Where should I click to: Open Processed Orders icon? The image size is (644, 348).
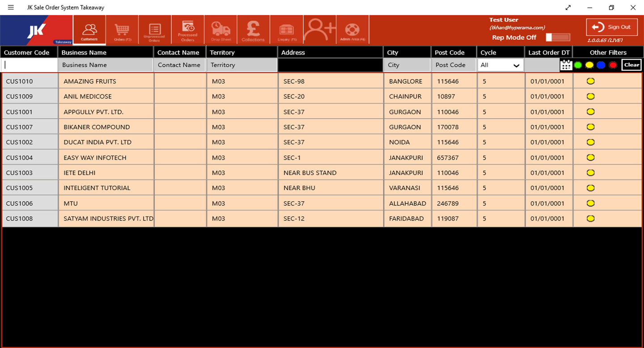tap(188, 30)
